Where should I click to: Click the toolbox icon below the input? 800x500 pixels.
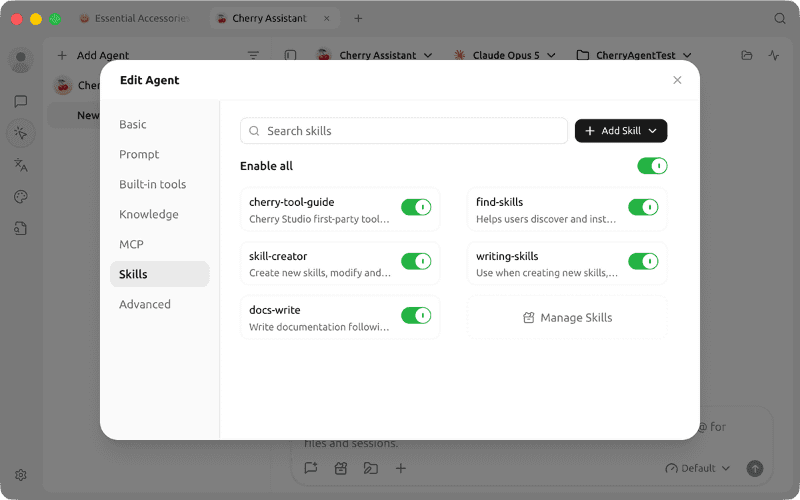341,468
